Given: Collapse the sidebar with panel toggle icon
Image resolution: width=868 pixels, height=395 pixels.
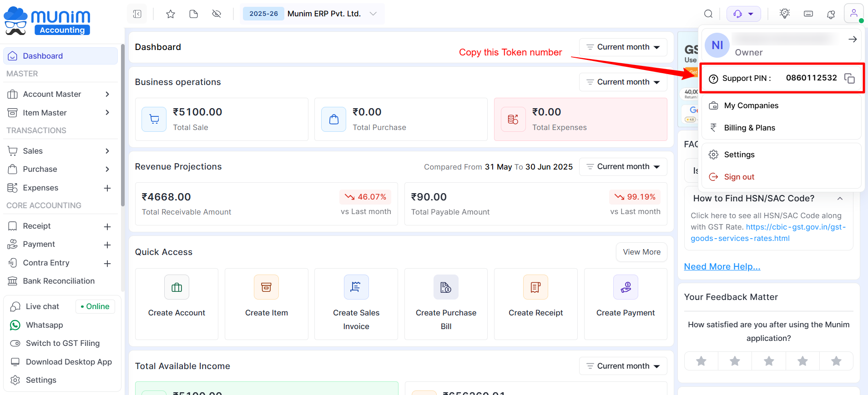Looking at the screenshot, I should [137, 14].
